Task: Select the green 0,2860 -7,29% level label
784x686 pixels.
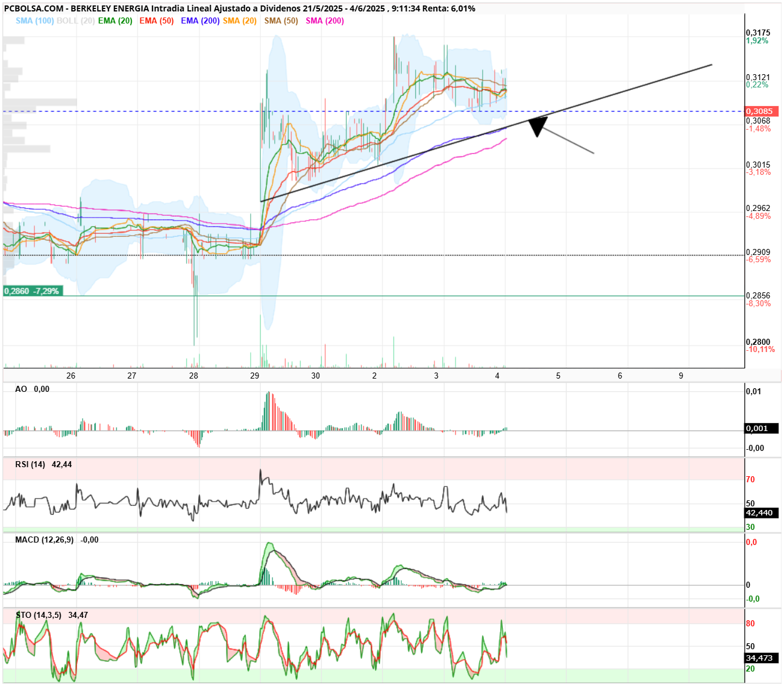Action: (x=32, y=291)
